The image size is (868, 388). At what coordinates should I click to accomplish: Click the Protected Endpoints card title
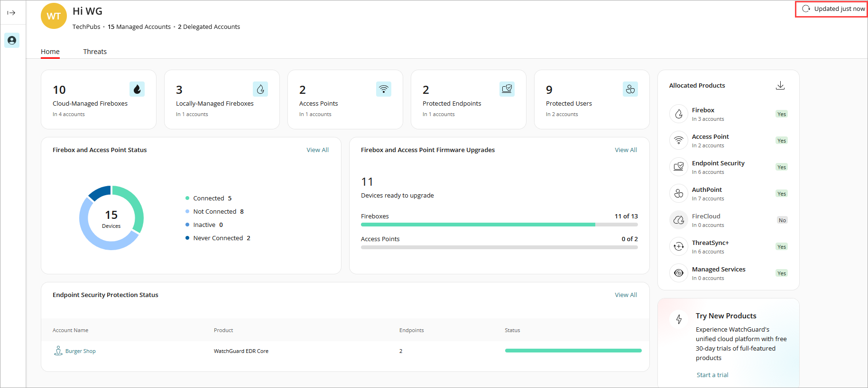click(x=452, y=103)
